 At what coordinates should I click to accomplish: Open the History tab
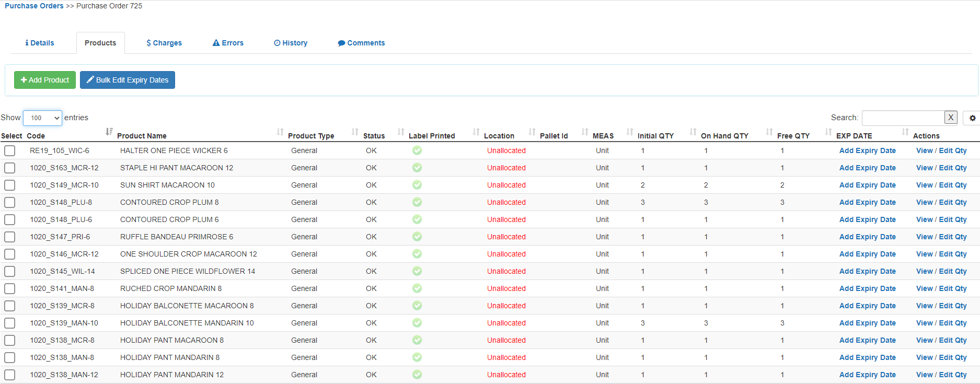(291, 43)
